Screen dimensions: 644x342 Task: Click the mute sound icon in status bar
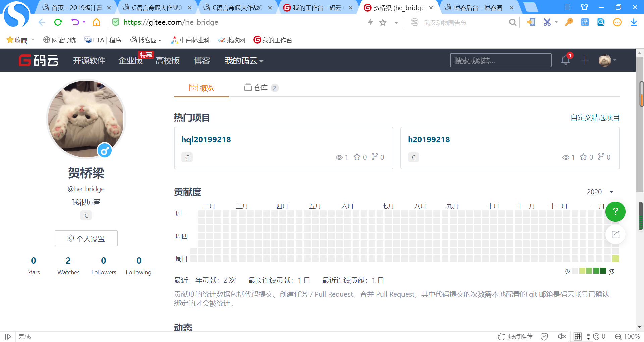point(561,336)
